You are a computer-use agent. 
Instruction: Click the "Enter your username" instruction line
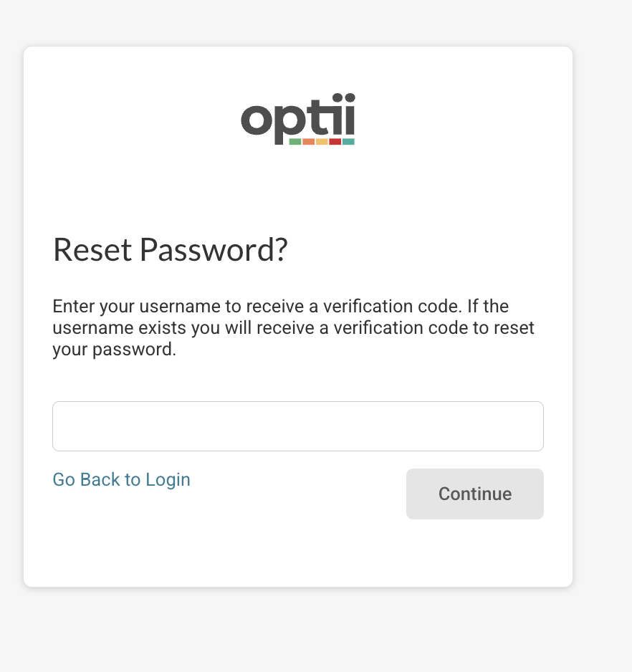tap(280, 307)
